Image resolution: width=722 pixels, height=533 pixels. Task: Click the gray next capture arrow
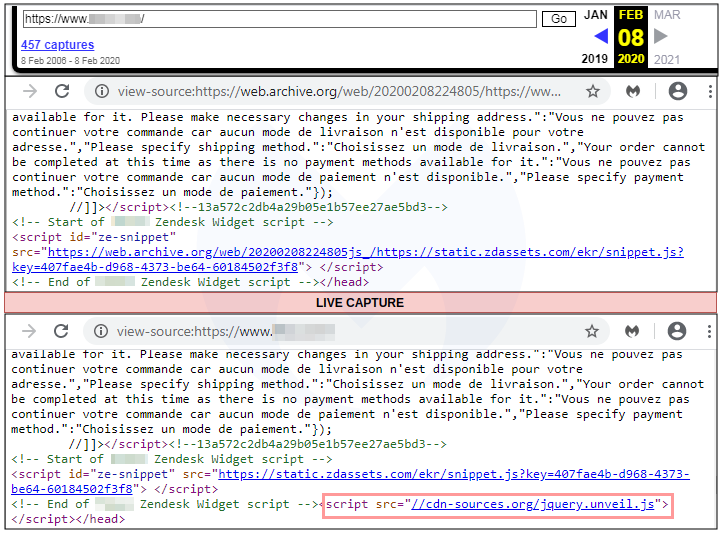coord(660,37)
